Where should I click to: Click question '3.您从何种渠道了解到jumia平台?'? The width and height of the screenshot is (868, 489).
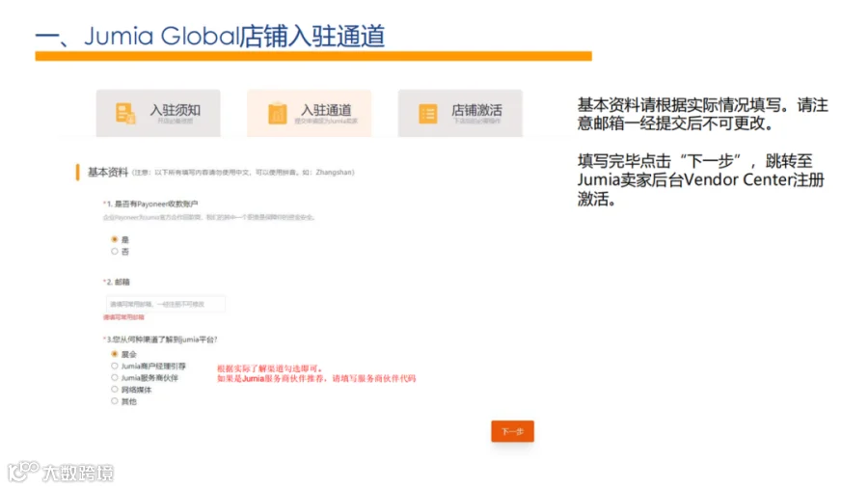point(160,340)
